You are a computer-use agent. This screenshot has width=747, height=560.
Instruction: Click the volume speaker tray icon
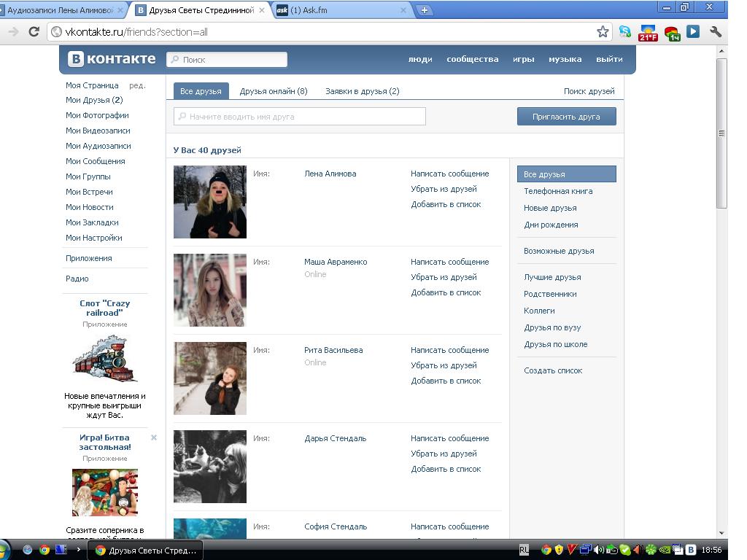(598, 550)
